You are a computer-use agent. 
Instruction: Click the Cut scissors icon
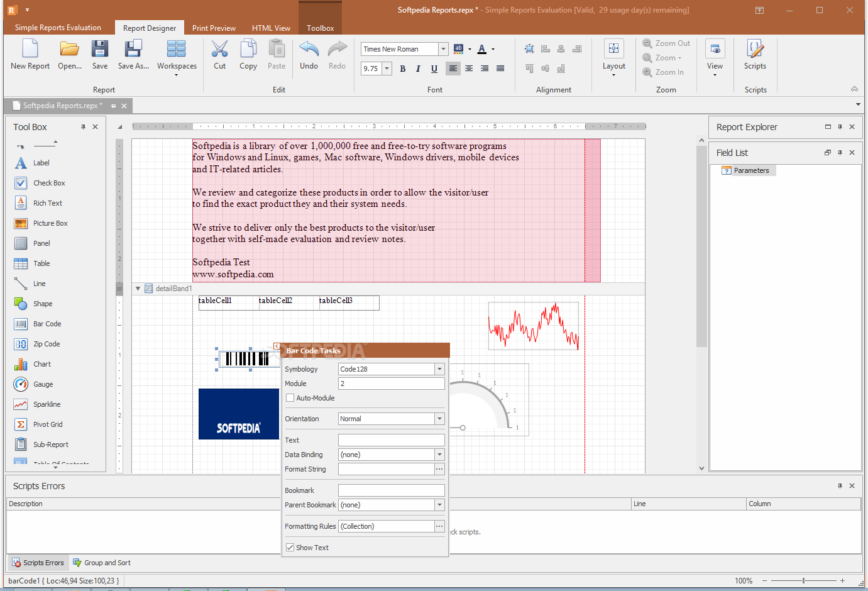219,49
